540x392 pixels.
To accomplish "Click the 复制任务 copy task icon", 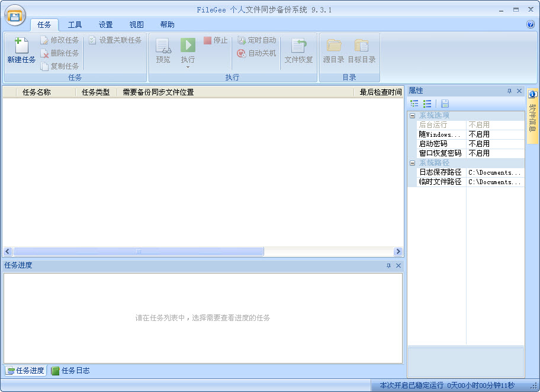I will (44, 66).
